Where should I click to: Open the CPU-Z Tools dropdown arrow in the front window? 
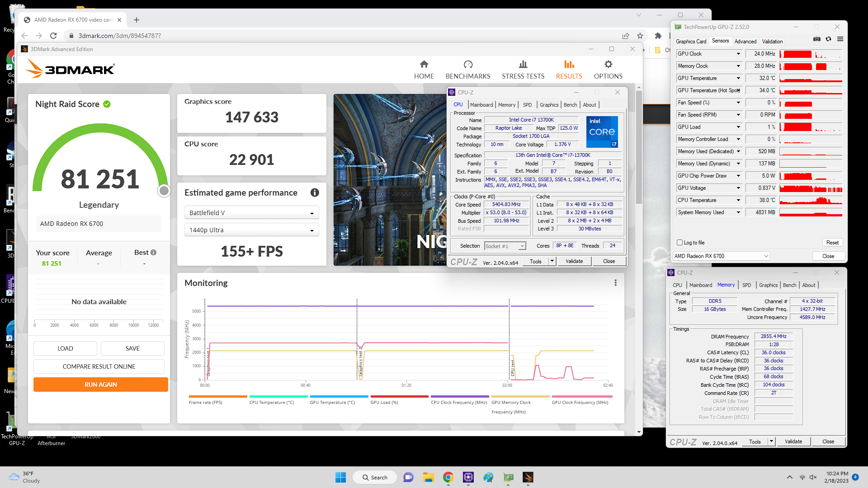(552, 261)
